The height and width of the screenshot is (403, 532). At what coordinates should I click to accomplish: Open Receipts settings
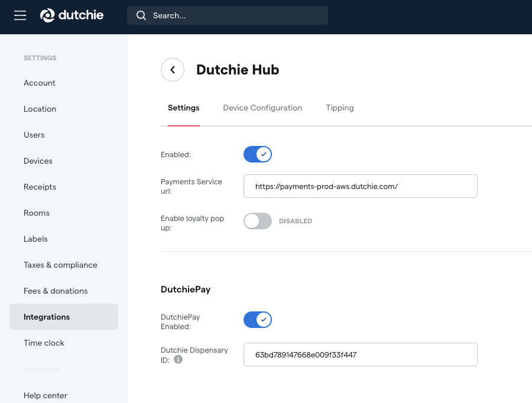point(40,187)
